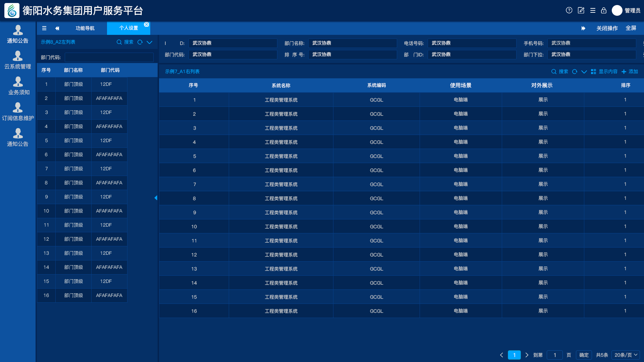Viewport: 644px width, 362px height.
Task: Refresh the right list table
Action: click(575, 71)
